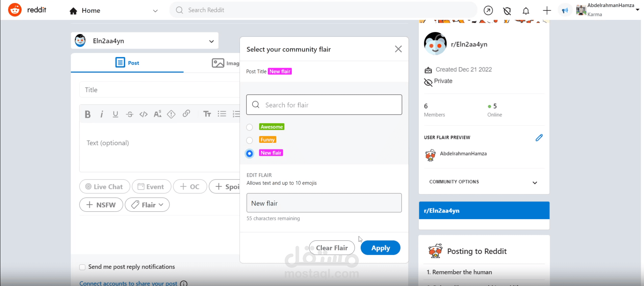Click the user profile avatar in header

click(581, 10)
